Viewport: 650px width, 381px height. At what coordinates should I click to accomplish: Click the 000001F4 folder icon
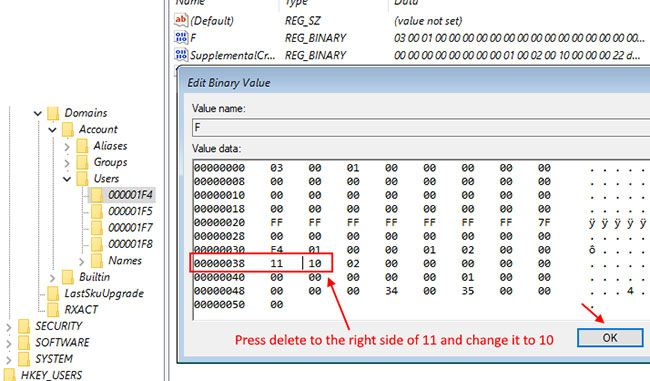pos(97,195)
